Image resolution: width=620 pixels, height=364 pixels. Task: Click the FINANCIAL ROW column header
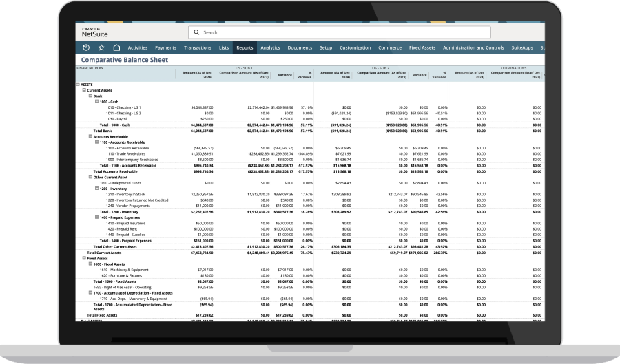click(90, 68)
